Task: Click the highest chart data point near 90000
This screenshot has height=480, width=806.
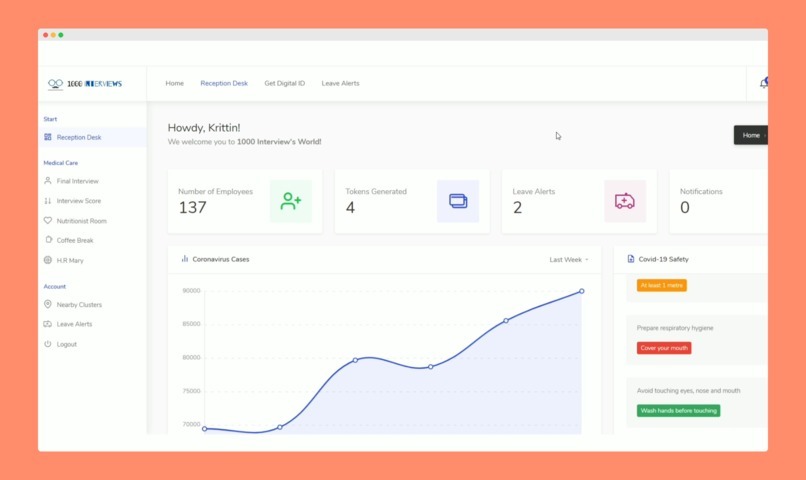Action: tap(581, 291)
